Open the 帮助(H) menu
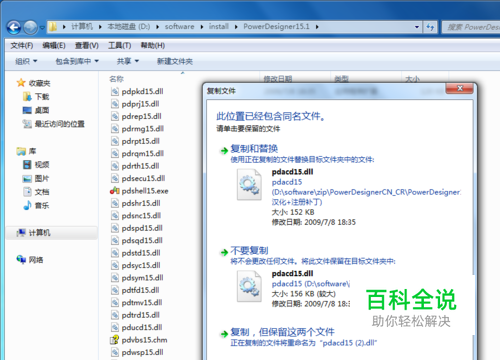Viewport: 500px width, 360px height. click(x=153, y=45)
